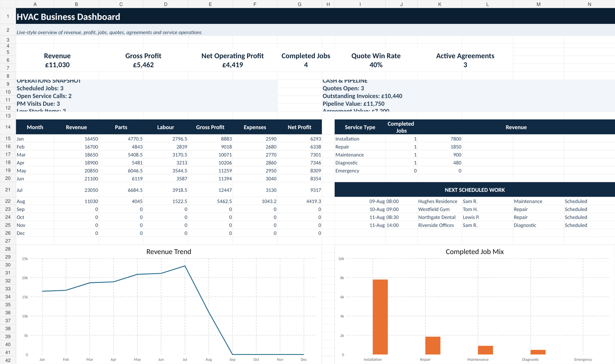Click the March labour cell 3170.5
This screenshot has width=615, height=364.
coord(166,155)
